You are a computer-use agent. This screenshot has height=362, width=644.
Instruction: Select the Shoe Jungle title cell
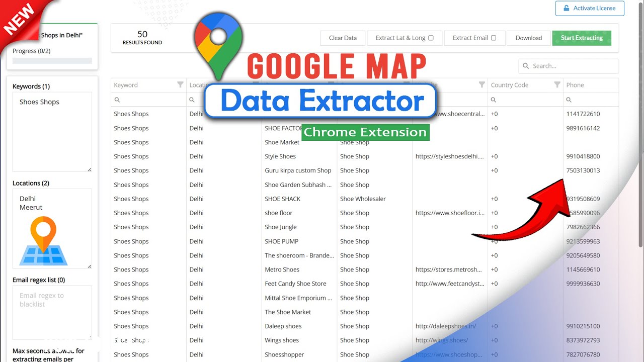(281, 227)
